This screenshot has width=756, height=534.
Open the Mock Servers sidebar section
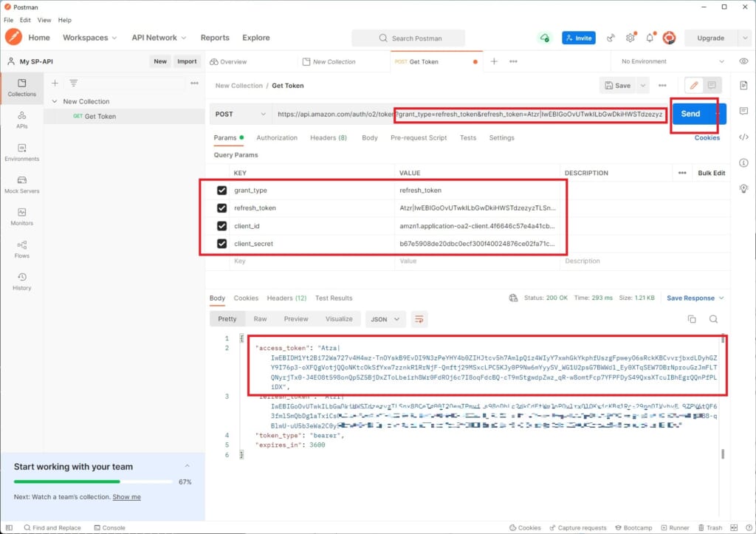pyautogui.click(x=21, y=185)
